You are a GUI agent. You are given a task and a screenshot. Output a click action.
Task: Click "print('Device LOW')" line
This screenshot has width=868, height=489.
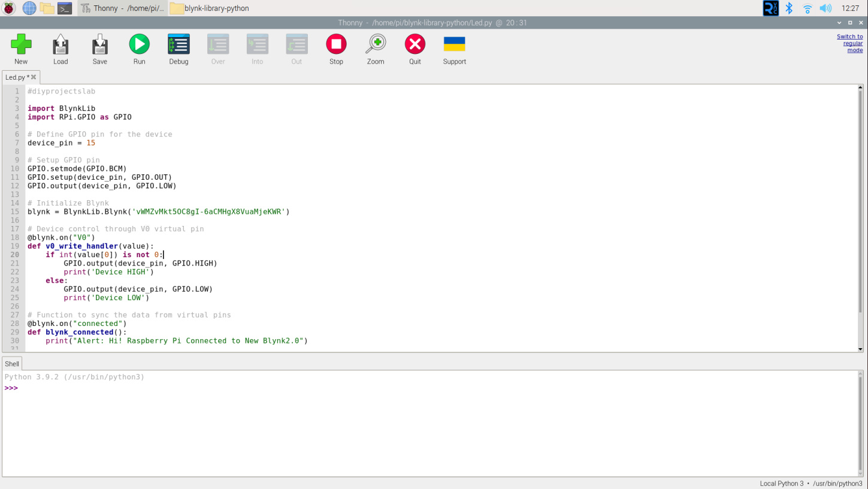pos(107,297)
